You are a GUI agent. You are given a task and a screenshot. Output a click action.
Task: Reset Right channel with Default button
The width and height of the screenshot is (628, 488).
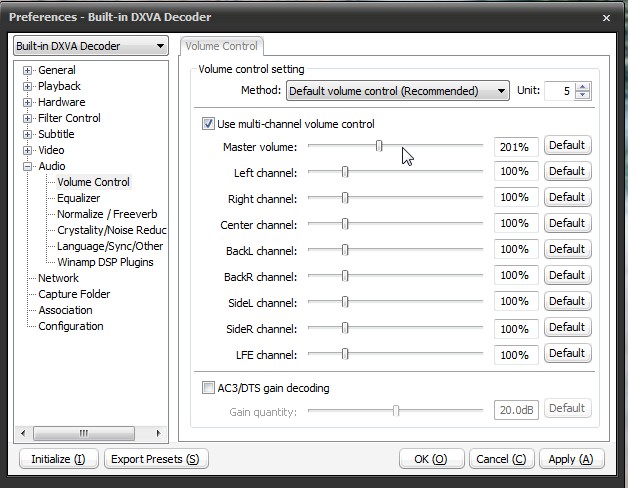[x=567, y=198]
